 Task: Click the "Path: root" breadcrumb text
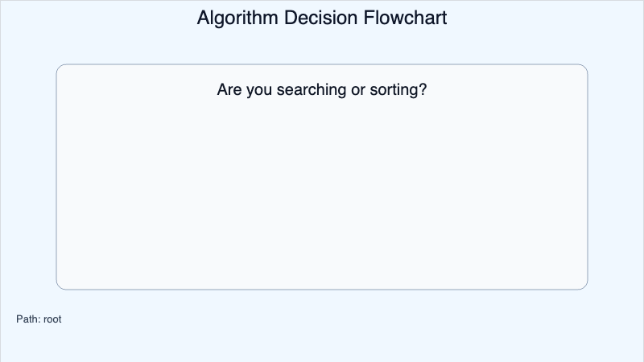tap(39, 319)
